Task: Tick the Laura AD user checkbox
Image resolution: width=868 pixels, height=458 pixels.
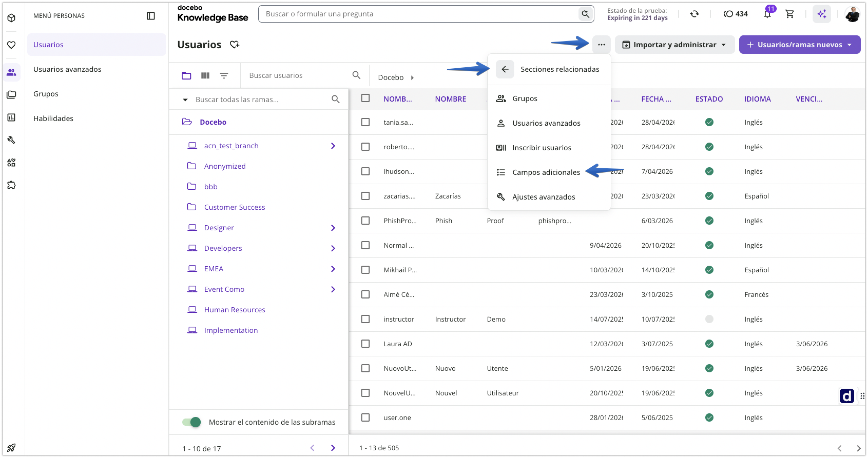Action: tap(365, 343)
